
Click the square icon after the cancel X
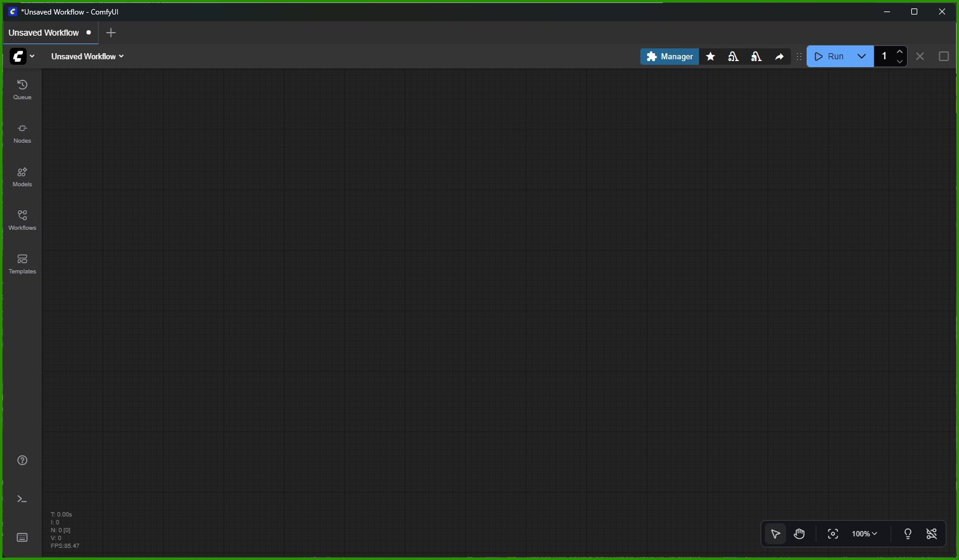943,56
